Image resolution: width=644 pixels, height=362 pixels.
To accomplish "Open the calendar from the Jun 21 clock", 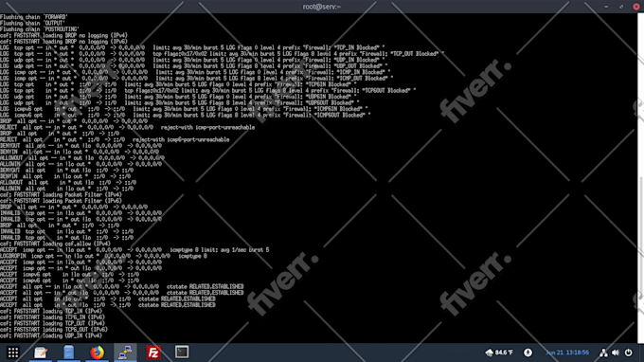I will [x=567, y=353].
